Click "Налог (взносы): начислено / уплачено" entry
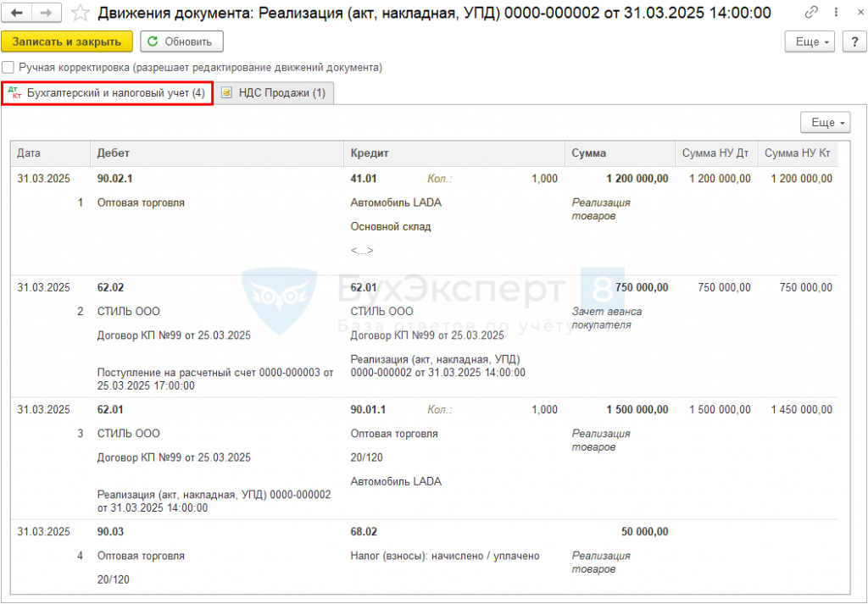Viewport: 868px width, 604px height. [445, 556]
